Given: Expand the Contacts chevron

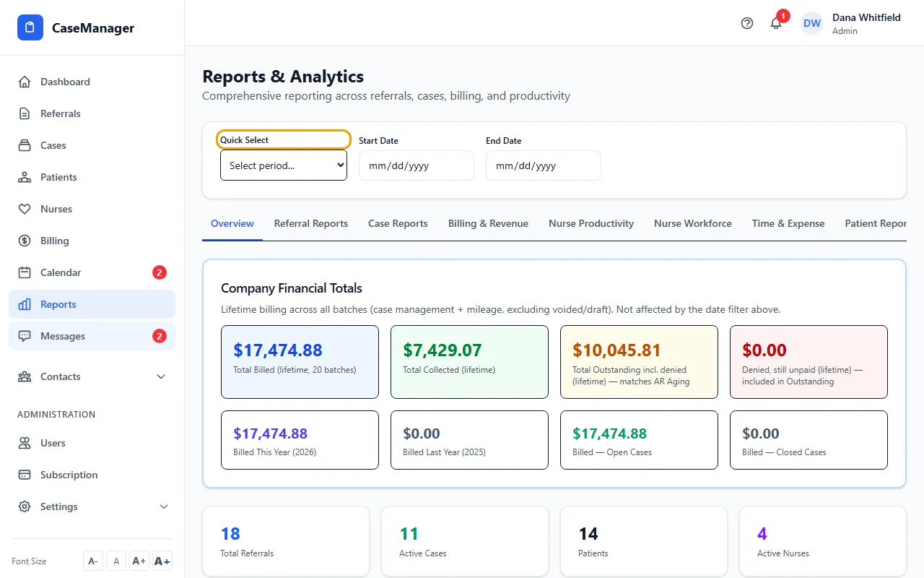Looking at the screenshot, I should click(161, 376).
